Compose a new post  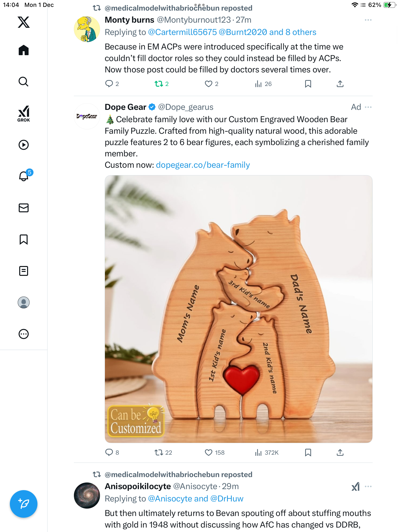click(24, 504)
